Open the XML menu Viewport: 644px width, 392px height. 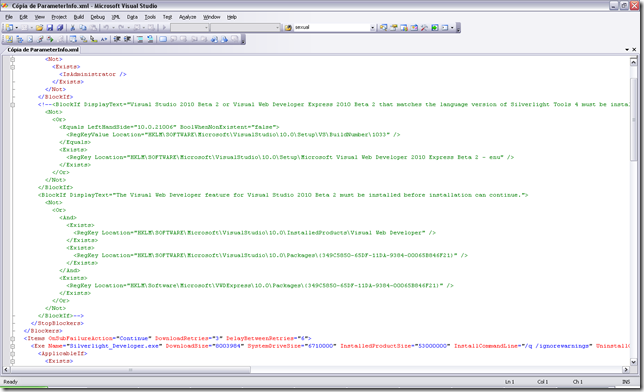pos(116,17)
